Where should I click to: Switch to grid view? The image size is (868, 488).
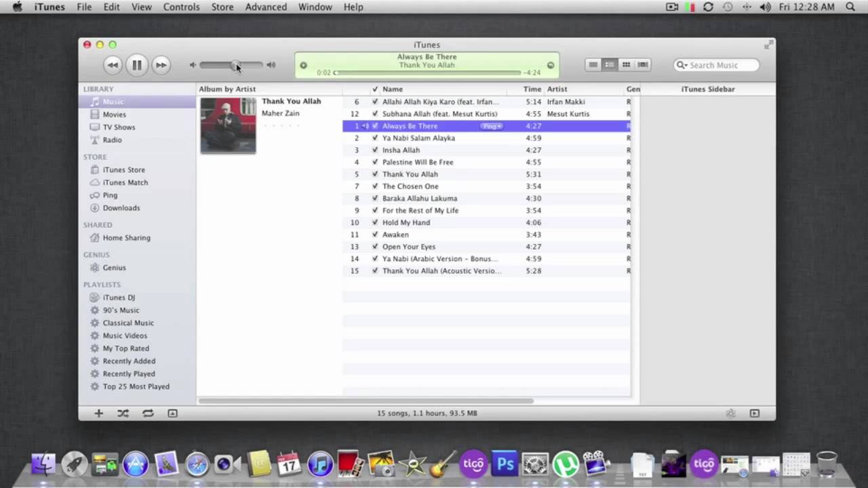click(x=626, y=65)
